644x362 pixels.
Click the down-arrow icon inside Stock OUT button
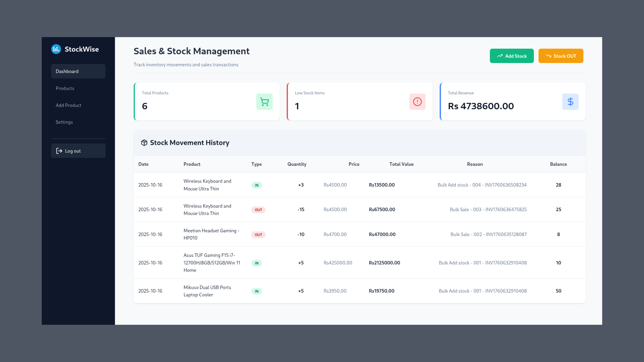[548, 56]
